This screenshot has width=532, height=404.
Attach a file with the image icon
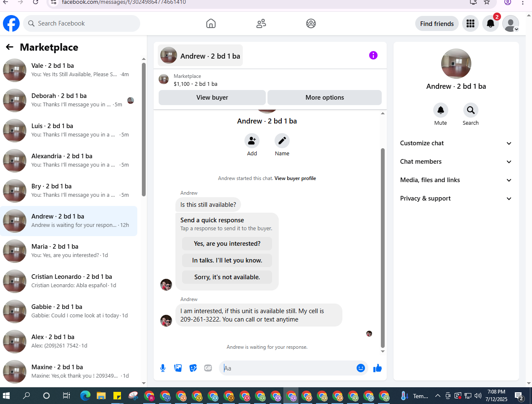[x=178, y=368]
